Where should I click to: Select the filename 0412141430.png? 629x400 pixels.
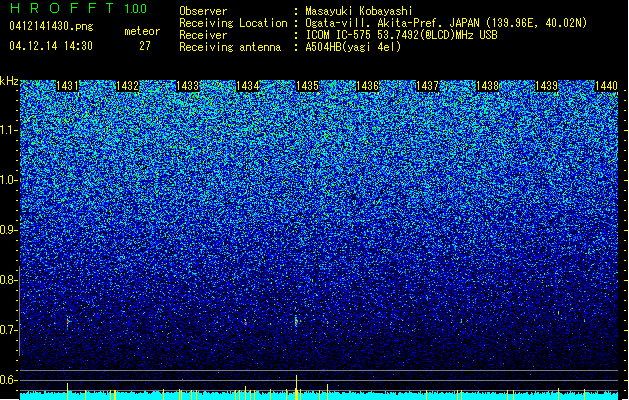pyautogui.click(x=51, y=27)
